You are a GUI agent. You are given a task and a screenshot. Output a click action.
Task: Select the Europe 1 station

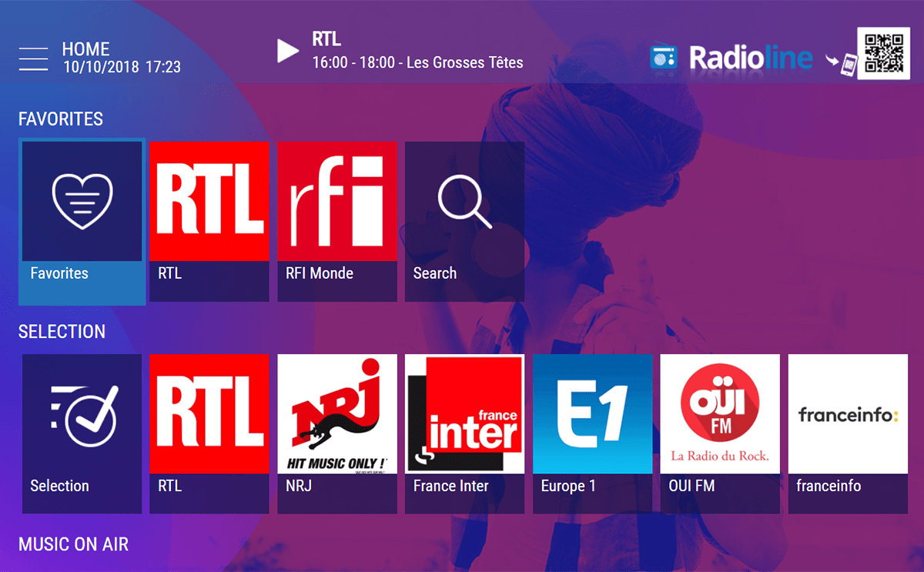coord(592,413)
